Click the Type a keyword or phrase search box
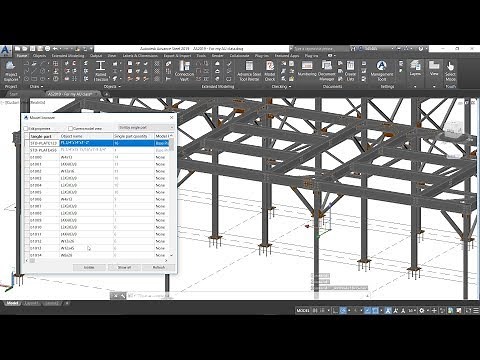The height and width of the screenshot is (360, 480). (x=318, y=49)
